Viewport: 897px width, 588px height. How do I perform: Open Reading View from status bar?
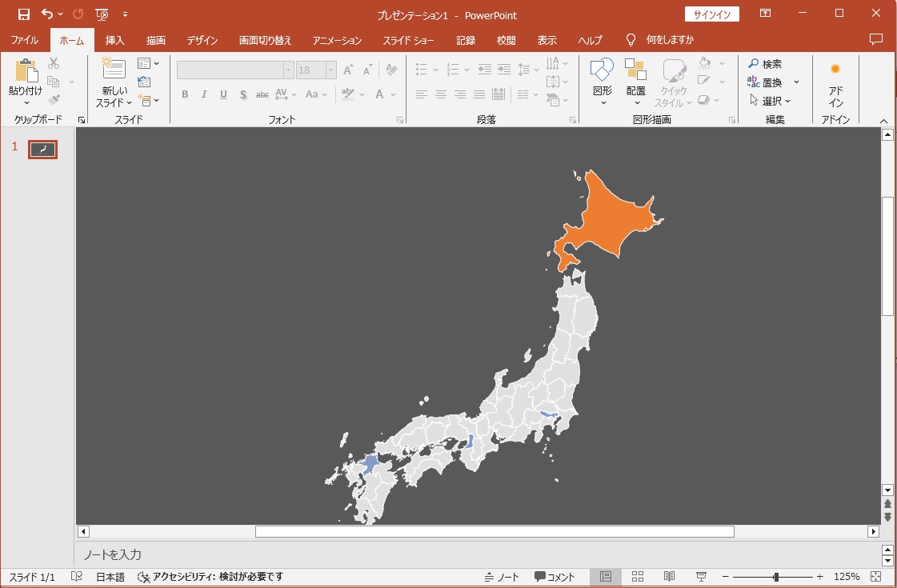(x=669, y=577)
